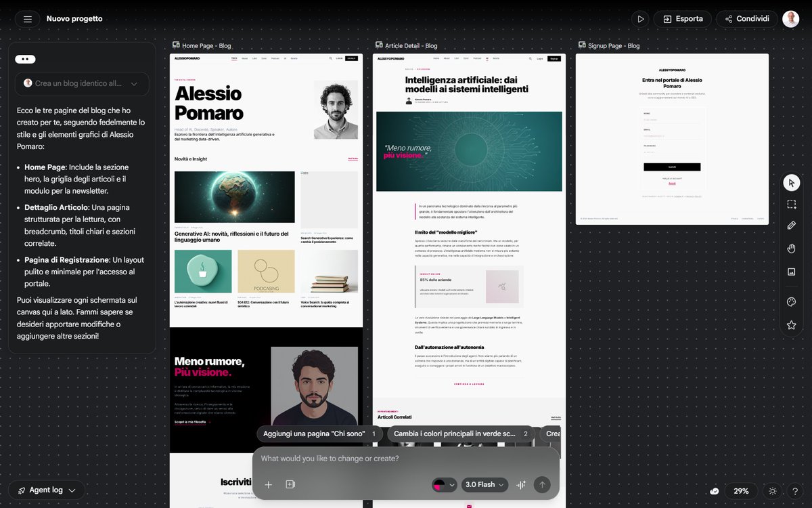Click the Article Detail frame icon beside its label
The height and width of the screenshot is (508, 812).
pos(379,45)
